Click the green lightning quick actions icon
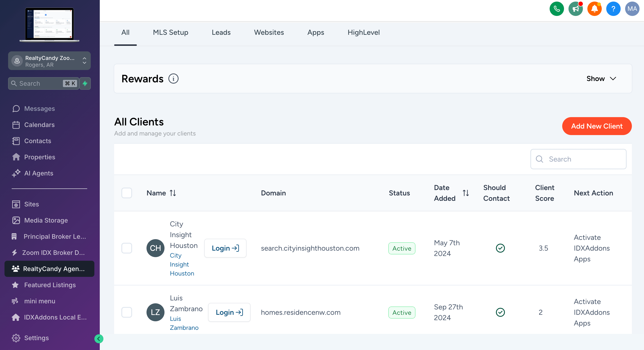Viewport: 644px width, 350px height. [85, 83]
